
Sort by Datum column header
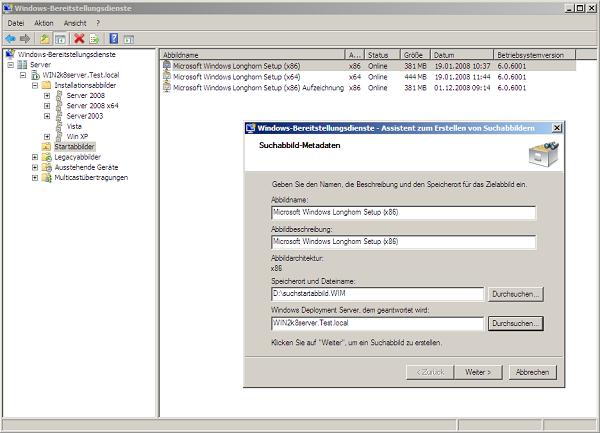(462, 55)
